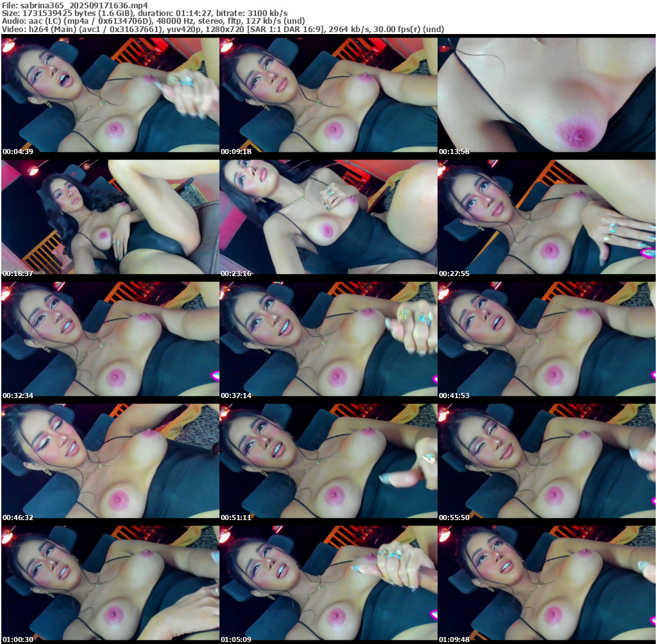657x644 pixels.
Task: Choose the preview frame at 00:37:14
Action: click(x=328, y=339)
